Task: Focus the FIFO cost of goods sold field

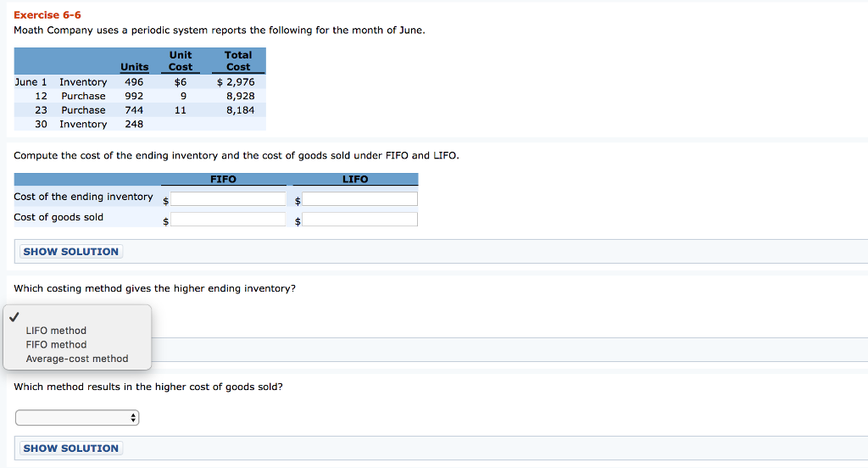Action: tap(229, 220)
